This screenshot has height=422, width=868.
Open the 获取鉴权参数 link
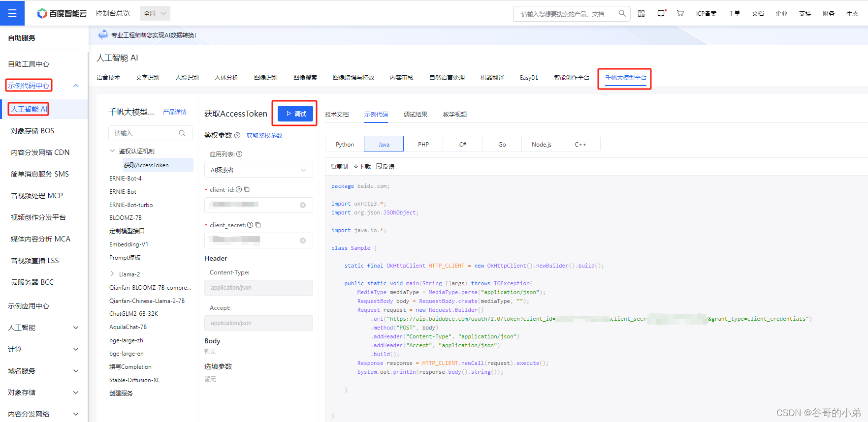coord(264,136)
